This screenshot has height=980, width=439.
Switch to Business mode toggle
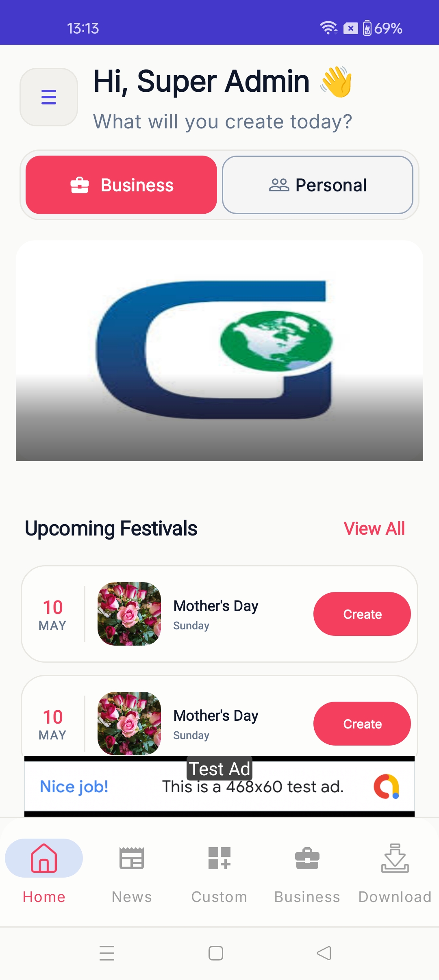click(121, 185)
